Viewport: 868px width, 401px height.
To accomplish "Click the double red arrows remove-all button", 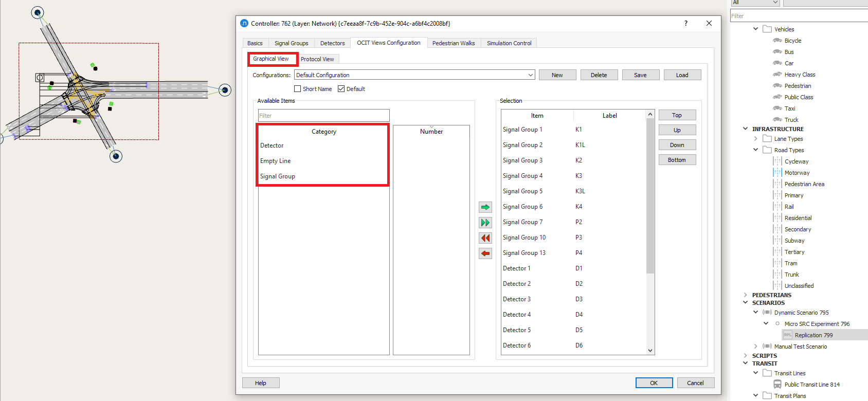I will click(485, 238).
